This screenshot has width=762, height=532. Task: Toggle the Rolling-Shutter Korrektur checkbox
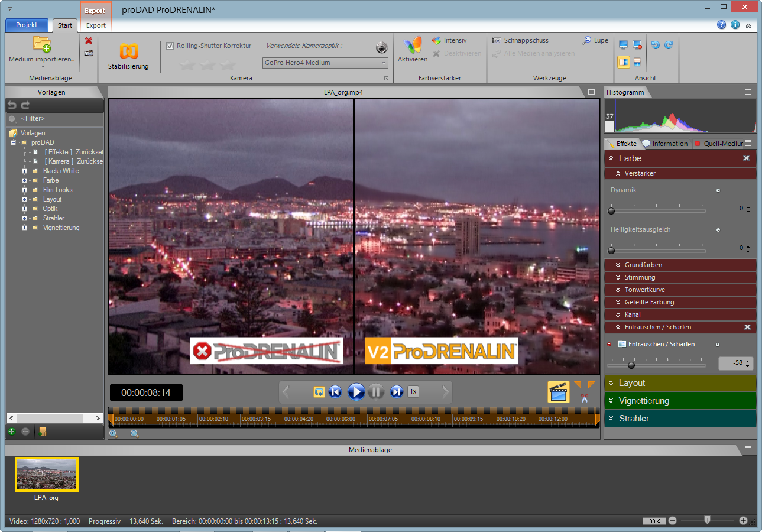click(170, 46)
